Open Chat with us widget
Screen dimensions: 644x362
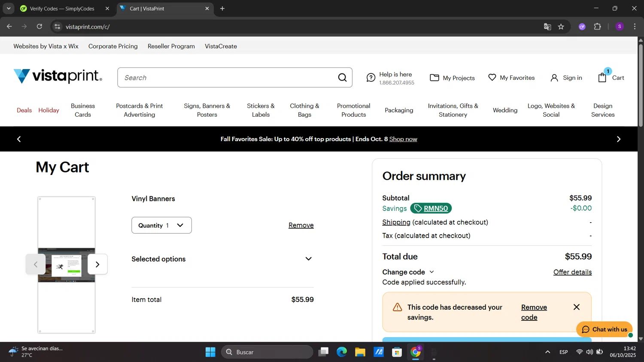(x=605, y=329)
